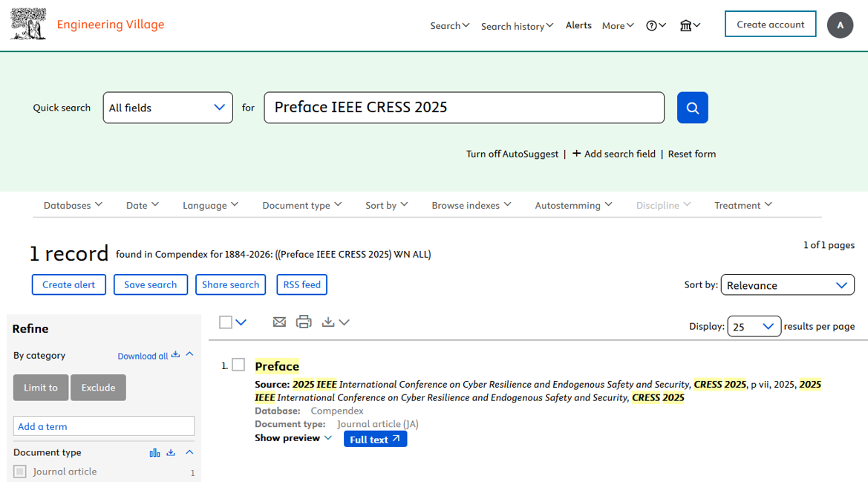
Task: Print selected records with printer icon
Action: click(x=304, y=322)
